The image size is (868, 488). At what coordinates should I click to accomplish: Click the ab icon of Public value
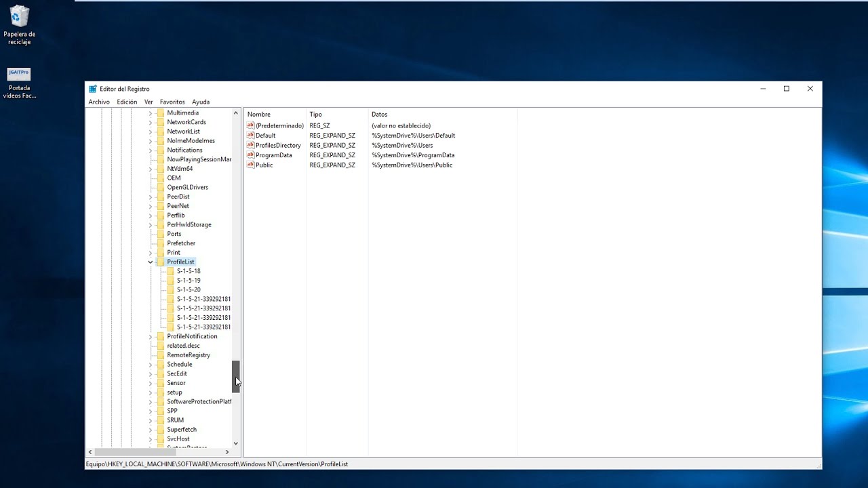click(250, 165)
